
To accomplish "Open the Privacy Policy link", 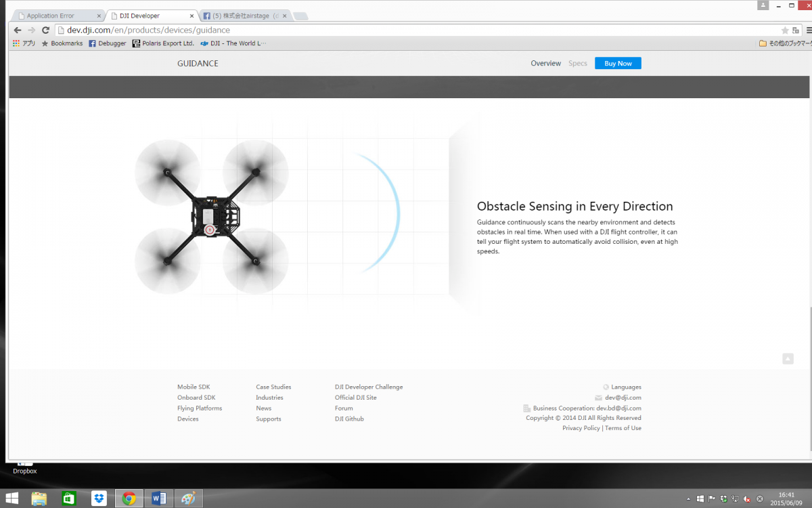I will tap(581, 428).
